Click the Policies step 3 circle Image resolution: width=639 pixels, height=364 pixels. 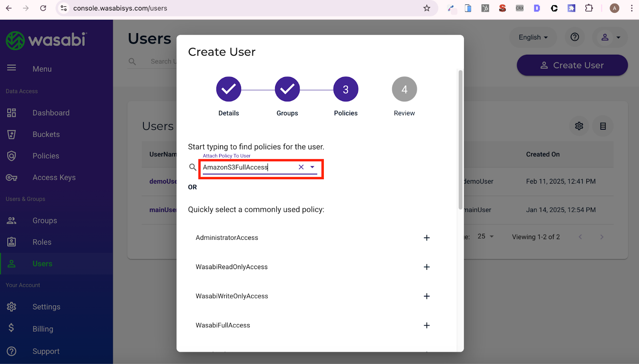[x=346, y=89]
